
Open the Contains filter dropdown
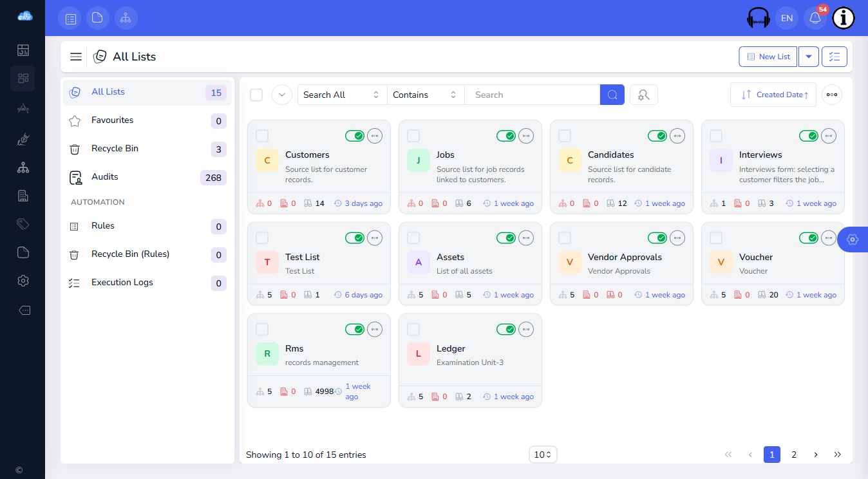[x=426, y=95]
